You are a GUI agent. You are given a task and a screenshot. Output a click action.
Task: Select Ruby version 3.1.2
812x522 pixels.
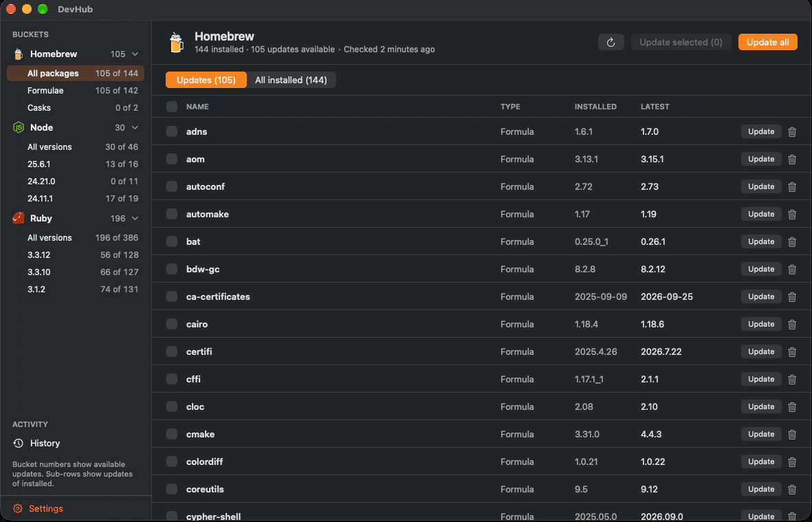[76, 290]
